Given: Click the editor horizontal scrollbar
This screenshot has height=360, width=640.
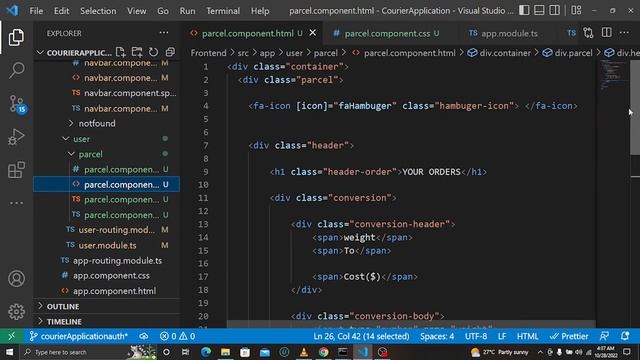Looking at the screenshot, I should [411, 324].
